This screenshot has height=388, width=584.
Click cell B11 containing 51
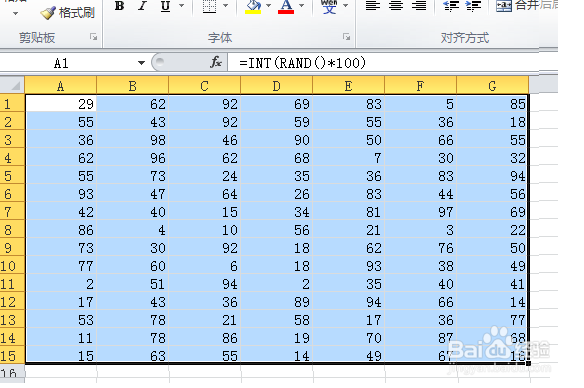point(133,284)
